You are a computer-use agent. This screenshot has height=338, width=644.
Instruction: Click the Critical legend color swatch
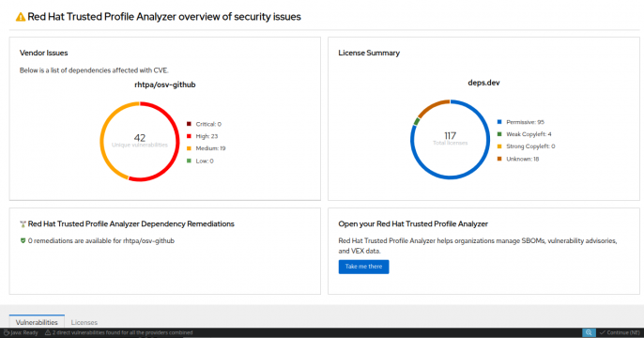[189, 124]
